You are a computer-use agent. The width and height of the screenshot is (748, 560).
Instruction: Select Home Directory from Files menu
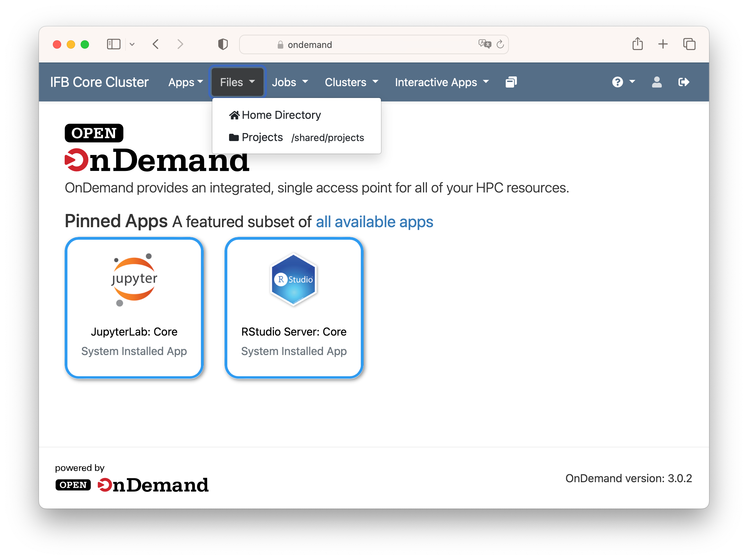point(296,115)
